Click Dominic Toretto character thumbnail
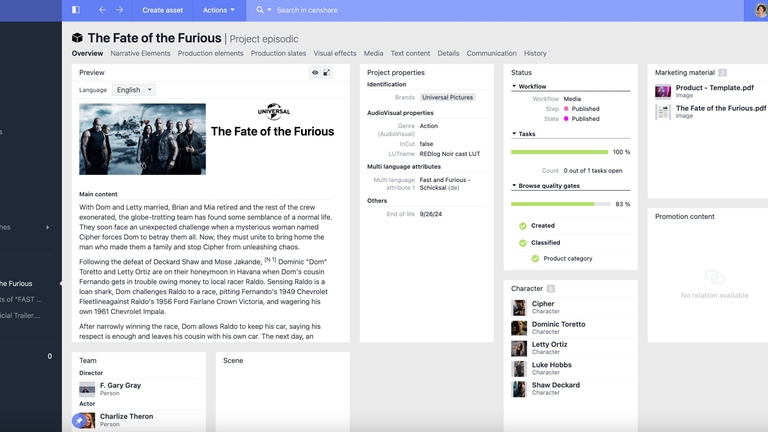 (519, 328)
